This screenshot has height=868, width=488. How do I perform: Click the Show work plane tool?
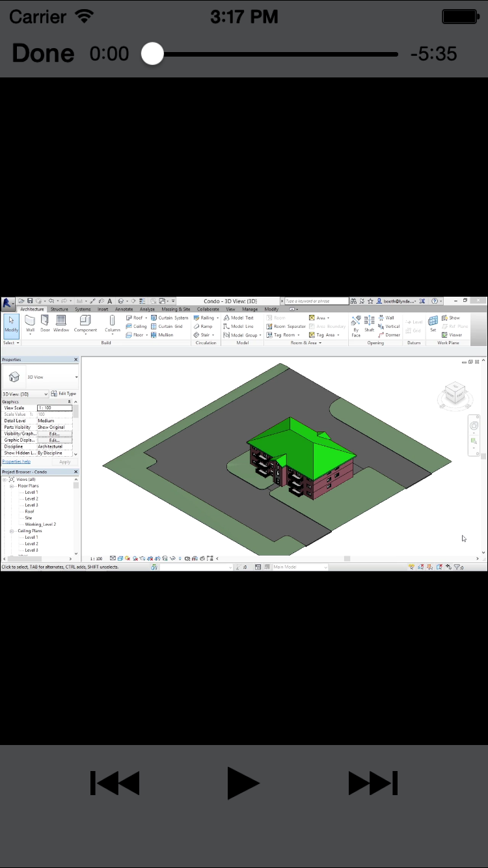coord(450,318)
